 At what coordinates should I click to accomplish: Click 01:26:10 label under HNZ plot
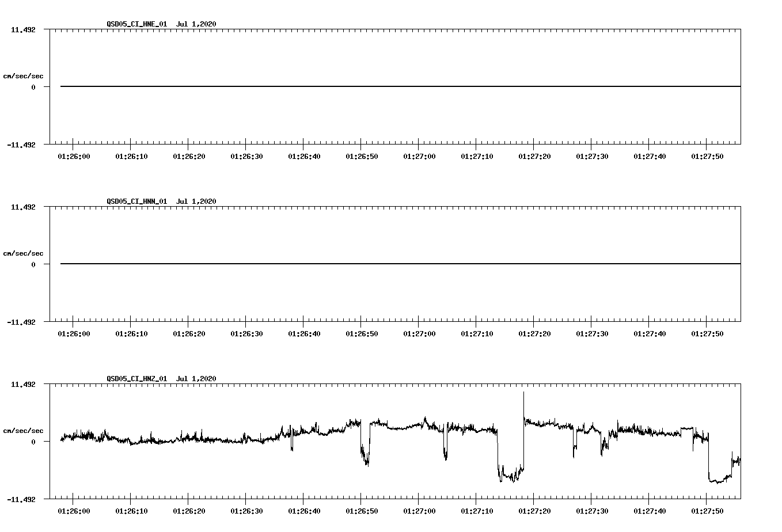(131, 511)
